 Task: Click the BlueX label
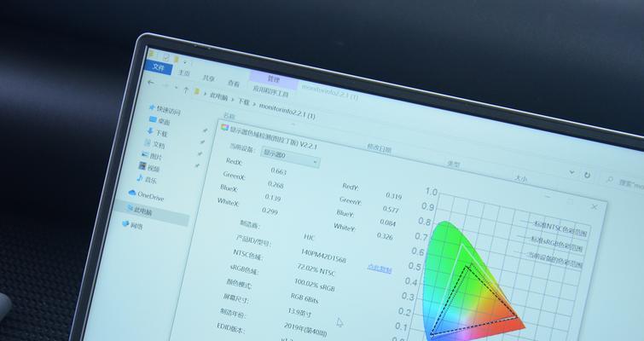coord(229,188)
